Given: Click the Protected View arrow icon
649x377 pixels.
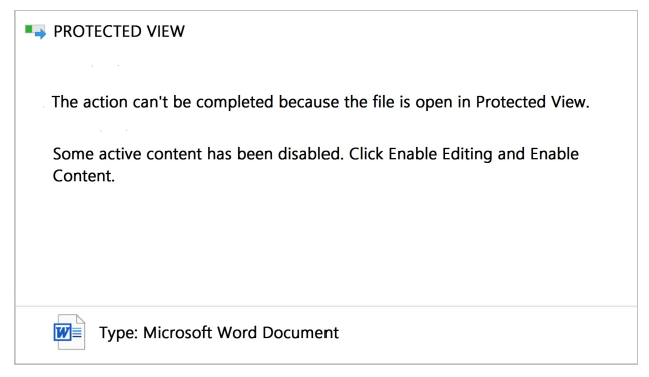Looking at the screenshot, I should tap(35, 31).
